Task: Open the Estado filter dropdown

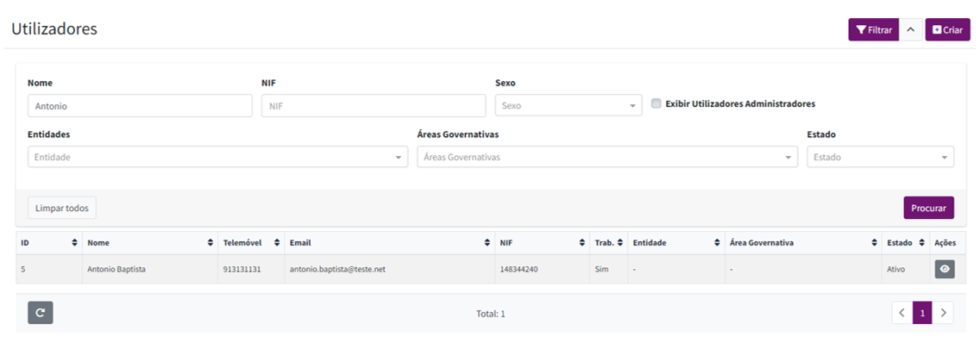Action: pyautogui.click(x=881, y=157)
